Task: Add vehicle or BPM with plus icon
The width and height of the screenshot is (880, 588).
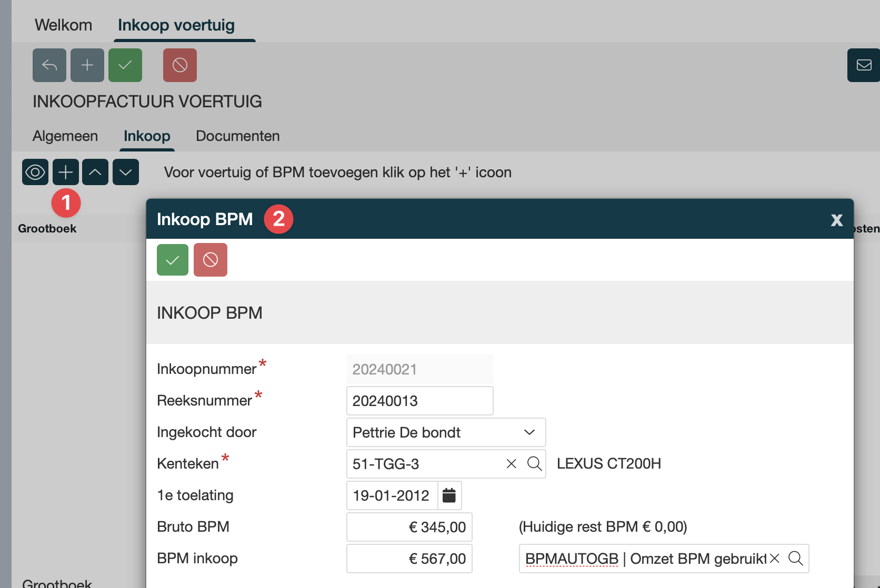Action: tap(66, 172)
